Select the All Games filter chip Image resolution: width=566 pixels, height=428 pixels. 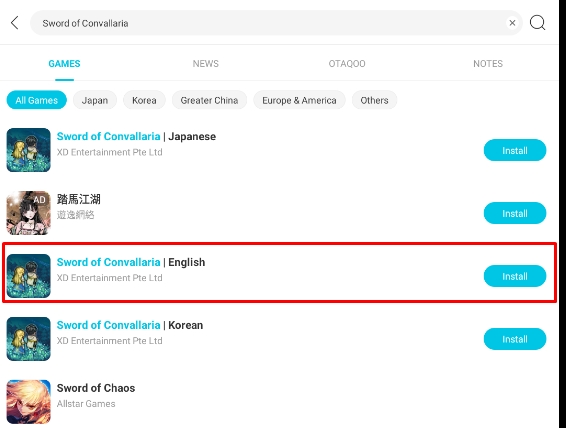coord(36,100)
